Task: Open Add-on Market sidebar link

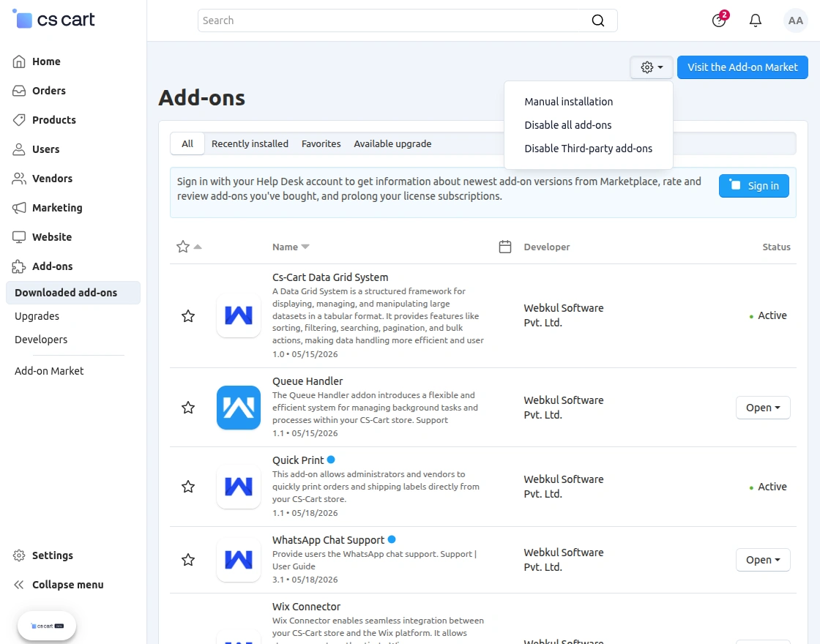Action: point(49,371)
